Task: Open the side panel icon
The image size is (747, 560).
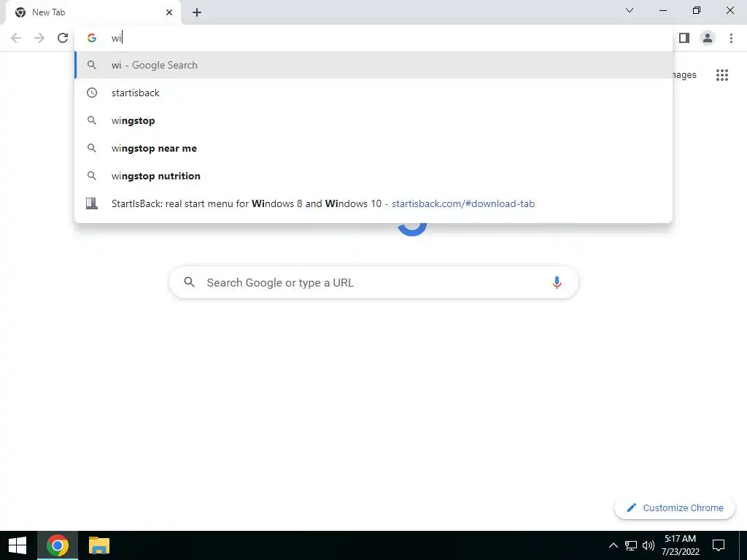Action: coord(684,38)
